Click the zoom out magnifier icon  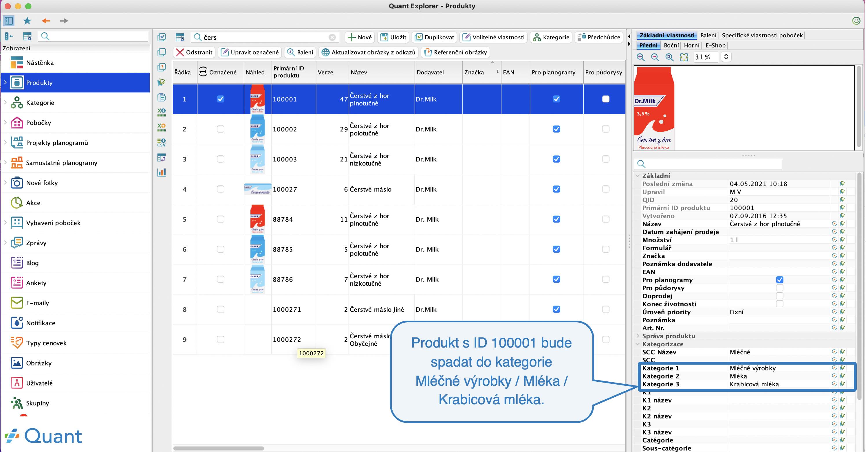tap(655, 57)
